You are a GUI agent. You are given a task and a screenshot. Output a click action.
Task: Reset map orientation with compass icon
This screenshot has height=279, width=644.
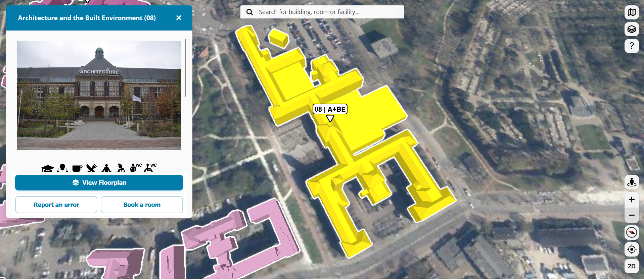[x=632, y=232]
